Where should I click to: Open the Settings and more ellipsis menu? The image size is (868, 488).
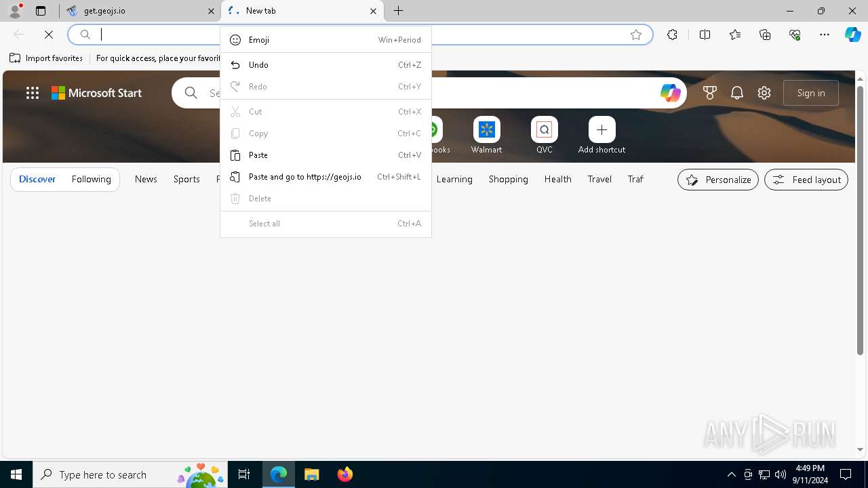[825, 35]
